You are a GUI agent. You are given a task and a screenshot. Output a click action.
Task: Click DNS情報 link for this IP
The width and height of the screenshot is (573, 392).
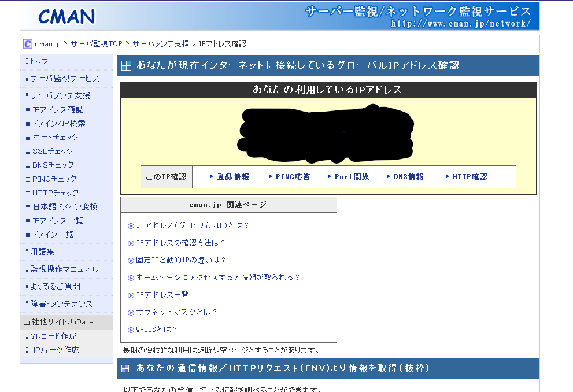pyautogui.click(x=409, y=177)
